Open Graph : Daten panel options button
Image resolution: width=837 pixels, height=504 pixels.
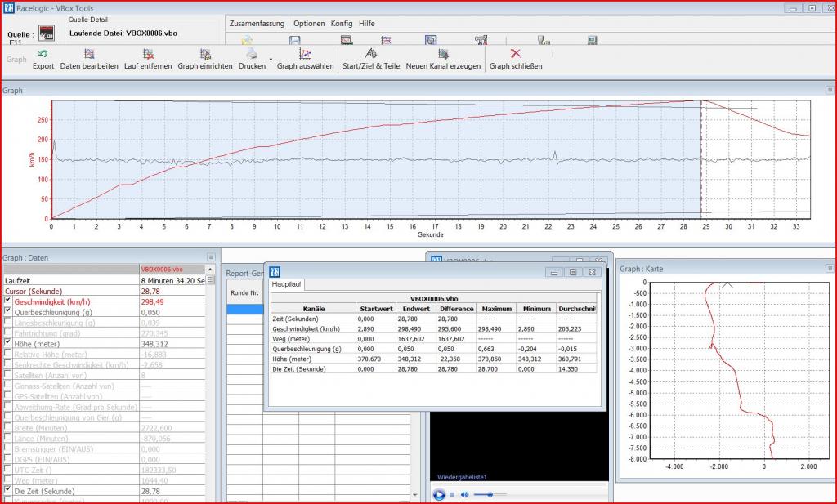coord(211,257)
